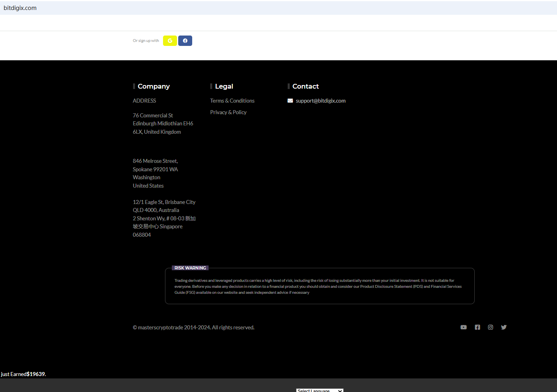The image size is (557, 392).
Task: Click the bitdigix.com address bar text
Action: coord(20,8)
